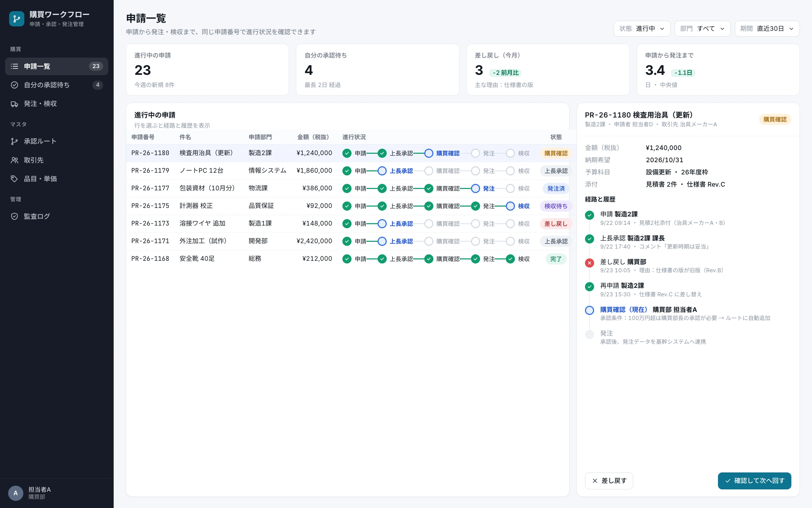Open 申請一覧 in the sidebar
The image size is (812, 508).
click(57, 66)
